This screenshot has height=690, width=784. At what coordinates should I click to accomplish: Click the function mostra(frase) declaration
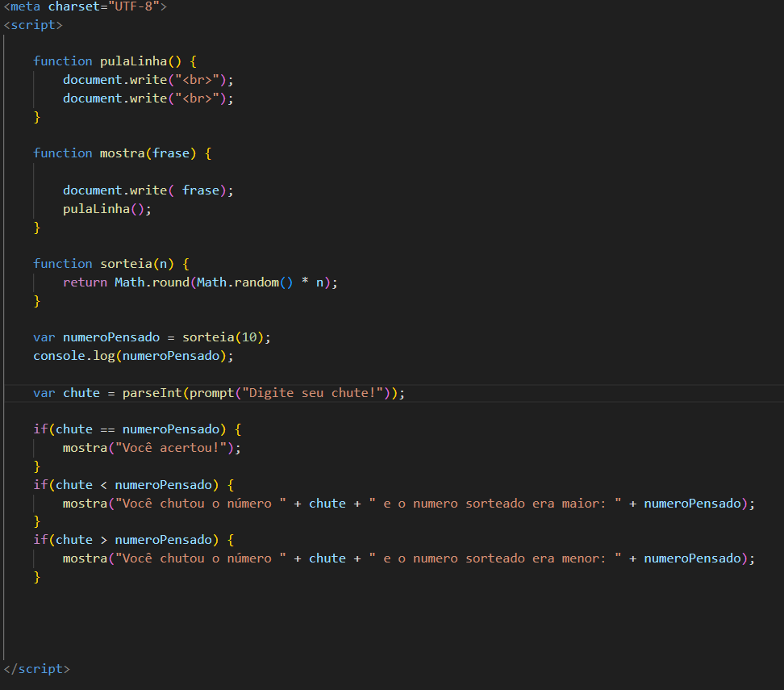point(123,153)
